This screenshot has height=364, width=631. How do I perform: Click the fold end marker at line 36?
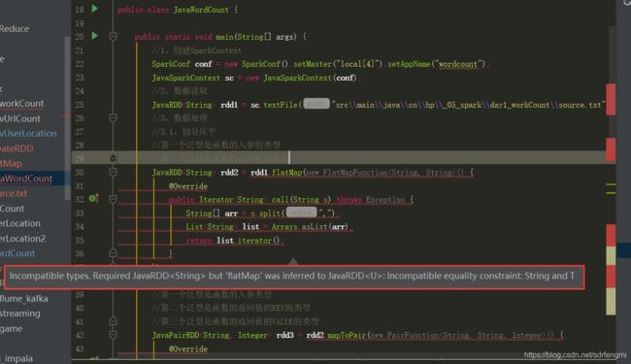click(x=113, y=253)
